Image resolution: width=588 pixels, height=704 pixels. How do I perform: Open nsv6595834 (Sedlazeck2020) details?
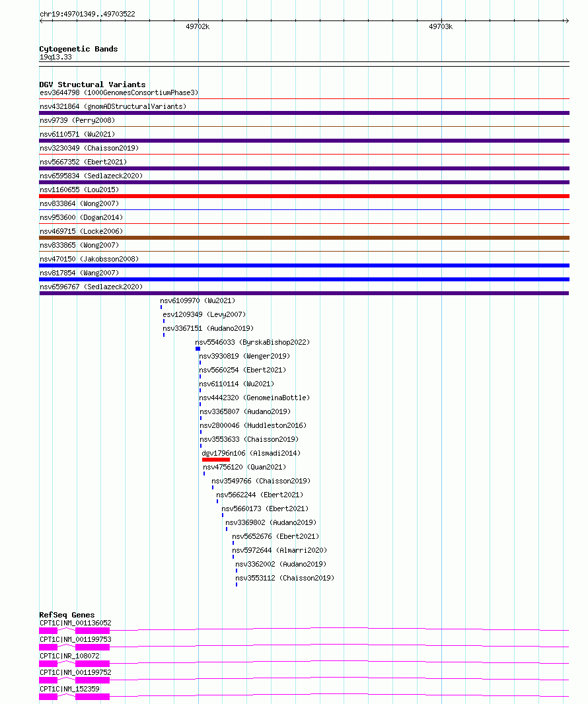pyautogui.click(x=91, y=176)
